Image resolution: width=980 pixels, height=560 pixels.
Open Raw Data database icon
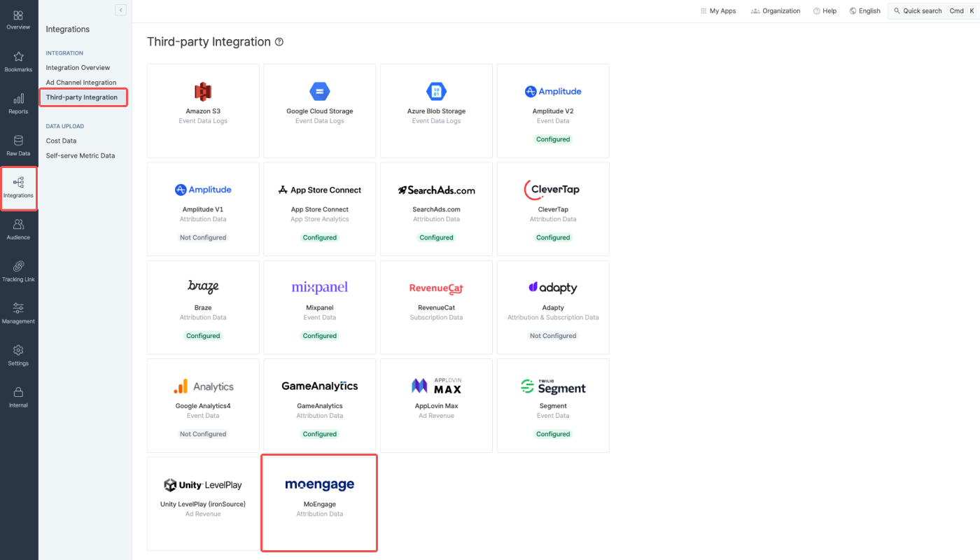pyautogui.click(x=18, y=141)
